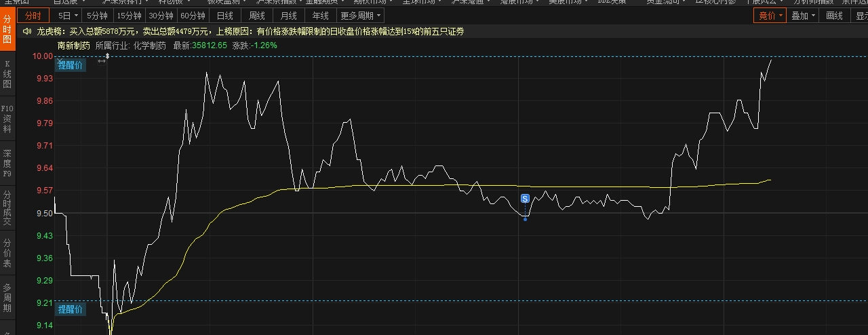Viewport: 868px width, 335px height.
Task: Select the upper 提醒价 alert label
Action: tap(71, 65)
